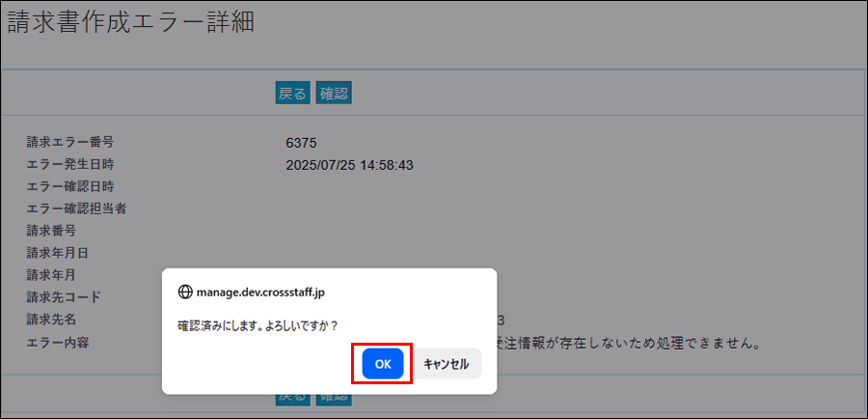Select error timestamp 2025/07/25 14:58:43
The width and height of the screenshot is (868, 419).
tap(350, 165)
